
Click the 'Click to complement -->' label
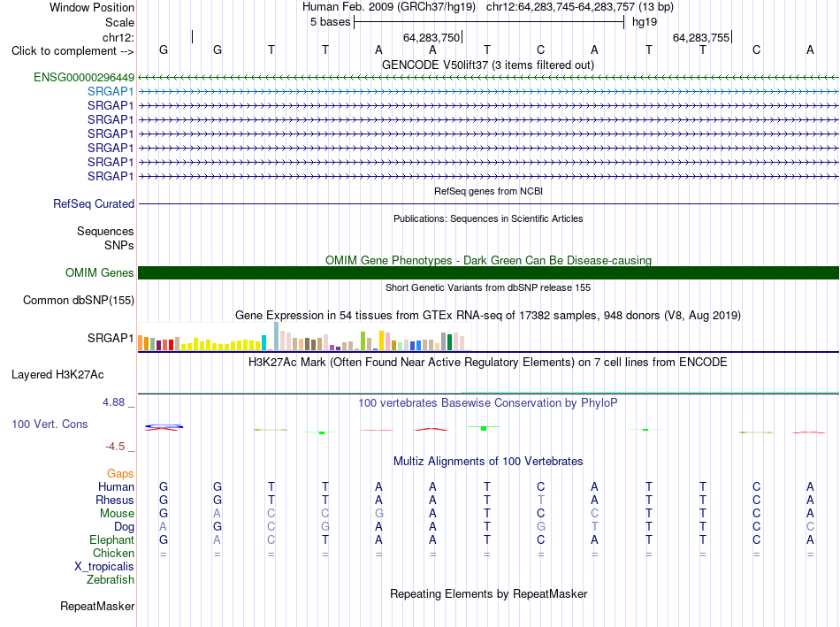coord(73,51)
